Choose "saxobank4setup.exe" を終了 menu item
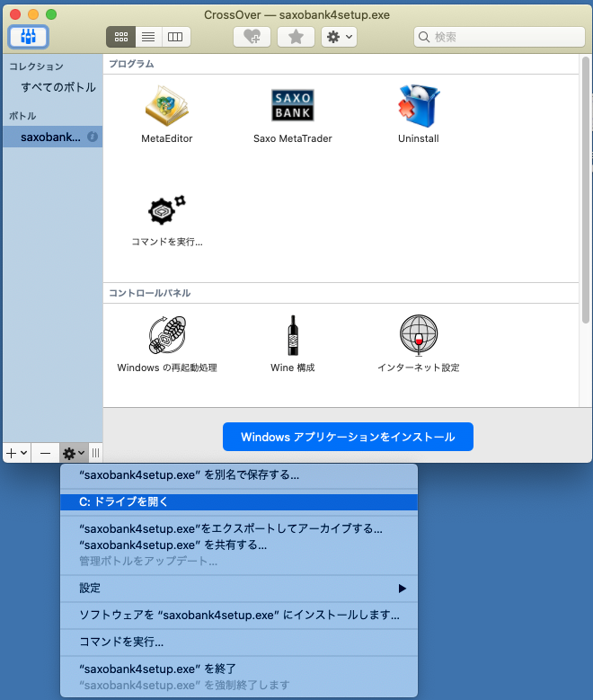This screenshot has height=700, width=593. [239, 669]
